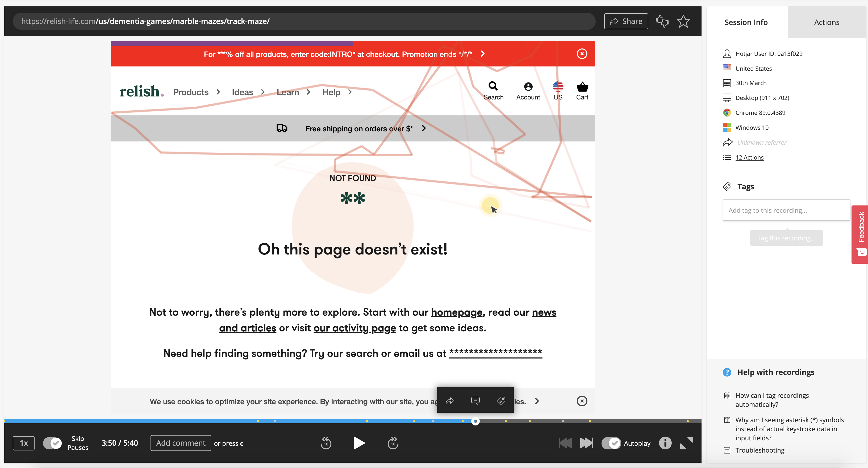The height and width of the screenshot is (468, 868).
Task: Switch to the Actions tab
Action: coord(826,22)
